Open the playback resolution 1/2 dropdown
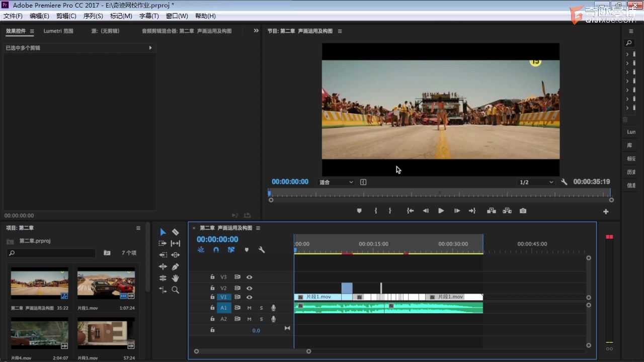This screenshot has width=644, height=362. tap(536, 182)
